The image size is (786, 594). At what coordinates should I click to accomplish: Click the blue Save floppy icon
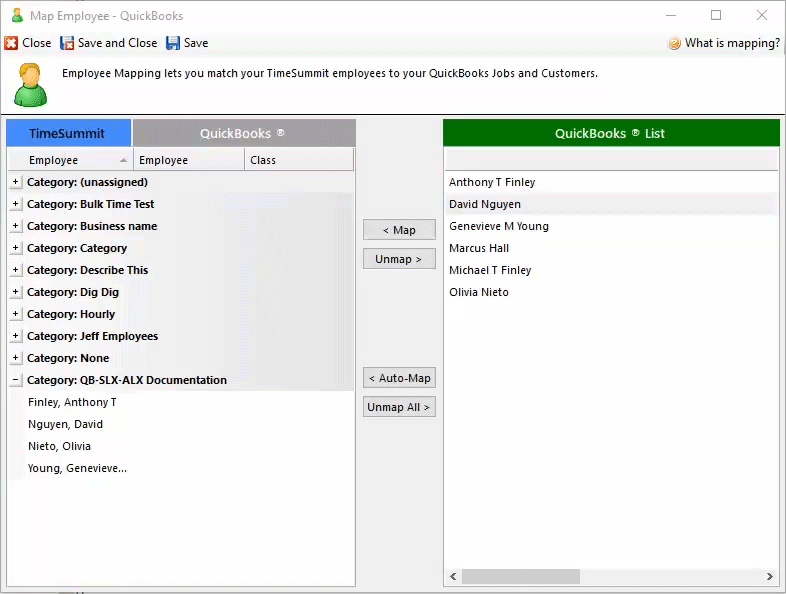pos(173,43)
